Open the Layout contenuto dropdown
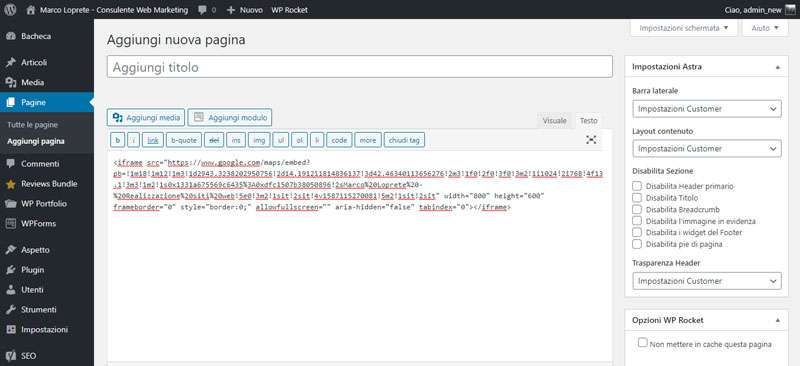 [707, 149]
